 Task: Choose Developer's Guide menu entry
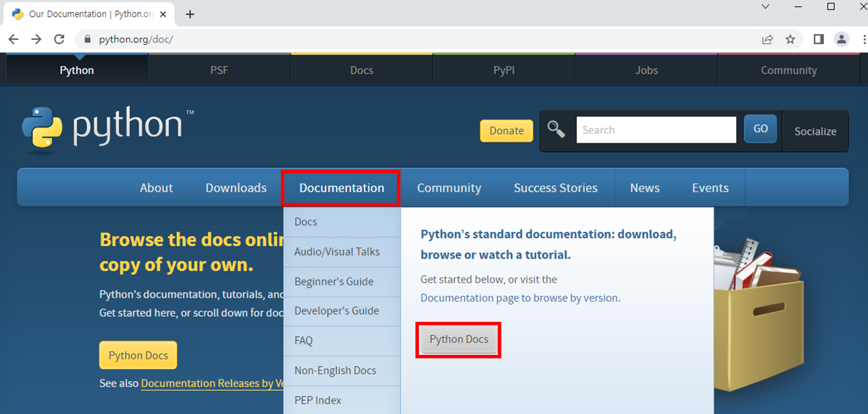342,311
